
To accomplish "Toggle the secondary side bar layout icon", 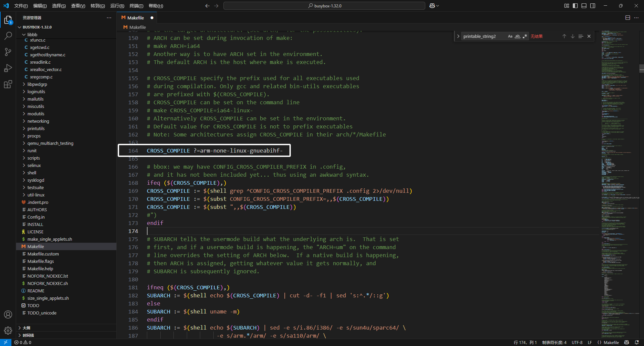I will 593,6.
